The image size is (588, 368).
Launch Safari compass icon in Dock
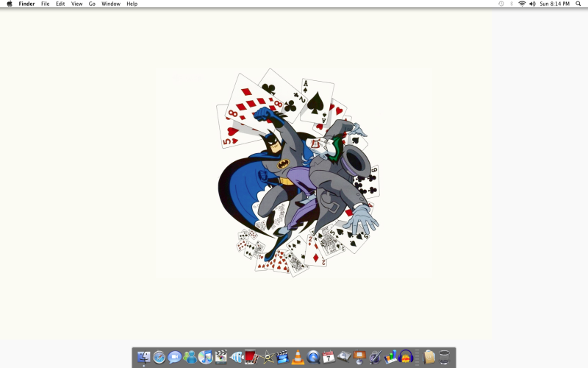click(159, 357)
